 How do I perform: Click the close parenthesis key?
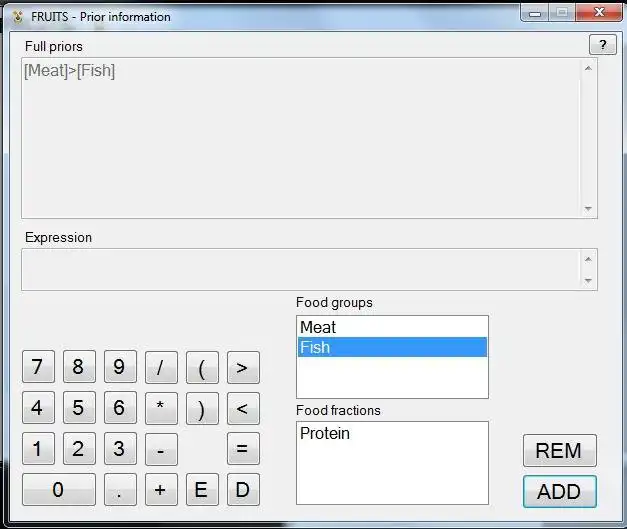[x=202, y=408]
